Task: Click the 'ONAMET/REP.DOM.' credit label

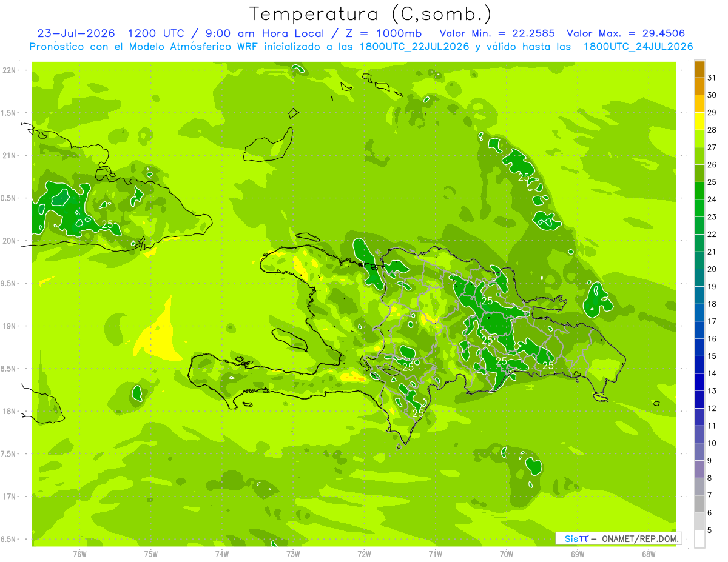Action: 640,538
